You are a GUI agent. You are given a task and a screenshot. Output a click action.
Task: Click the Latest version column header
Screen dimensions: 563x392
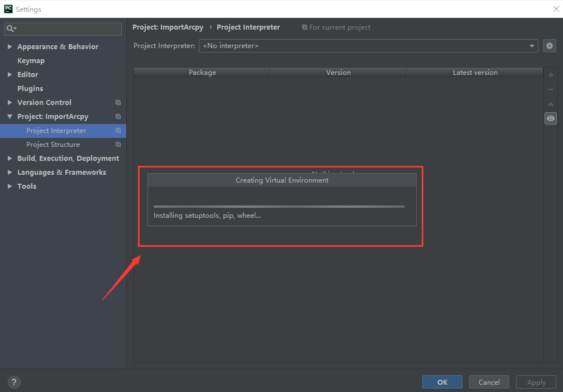[475, 72]
